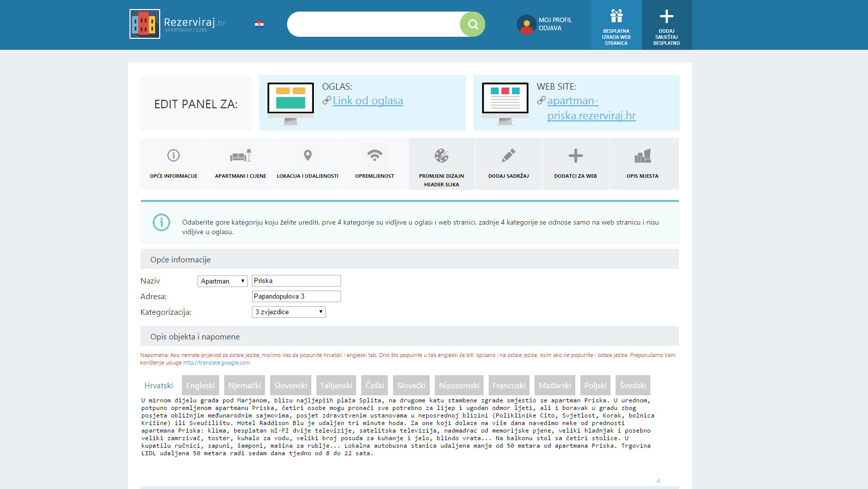Switch to the Engleski language tab
868x489 pixels.
point(200,385)
